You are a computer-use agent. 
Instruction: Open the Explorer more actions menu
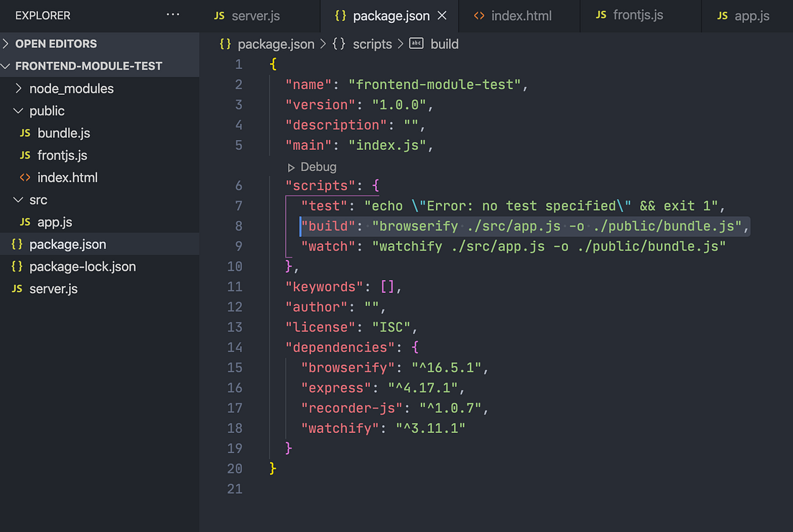(x=172, y=15)
